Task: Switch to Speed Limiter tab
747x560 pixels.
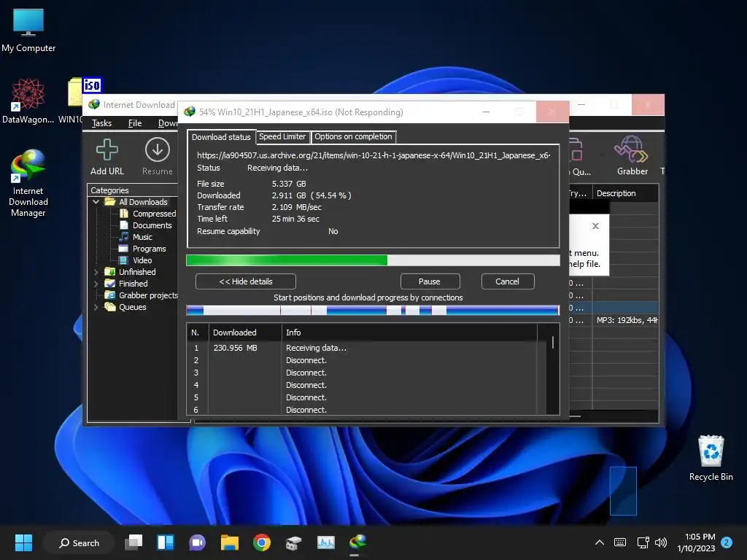Action: coord(282,136)
